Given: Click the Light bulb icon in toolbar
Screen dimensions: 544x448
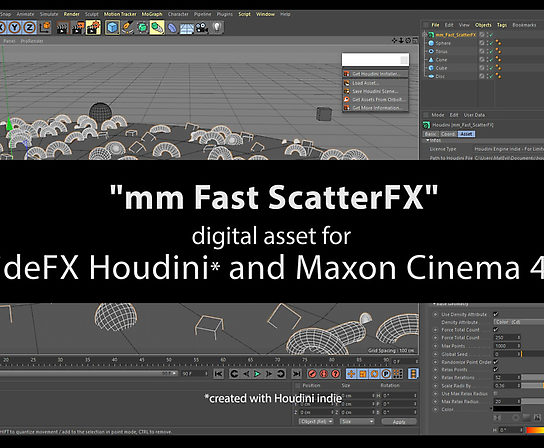Looking at the screenshot, I should tap(217, 27).
